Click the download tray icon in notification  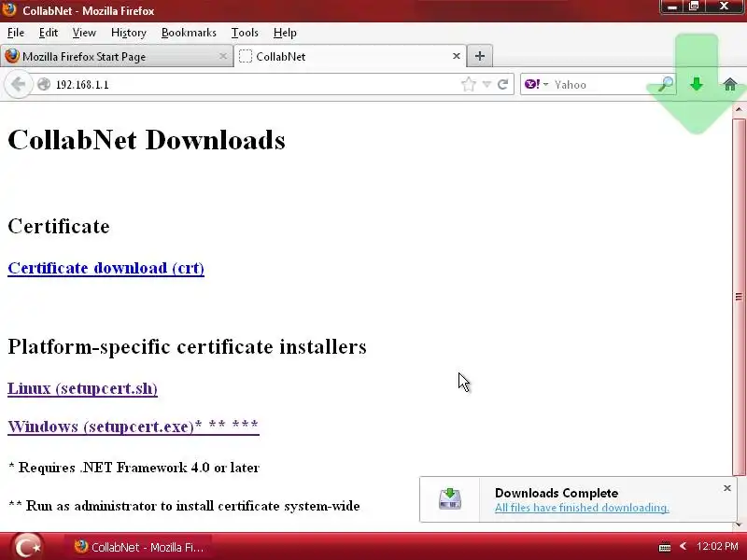[450, 499]
